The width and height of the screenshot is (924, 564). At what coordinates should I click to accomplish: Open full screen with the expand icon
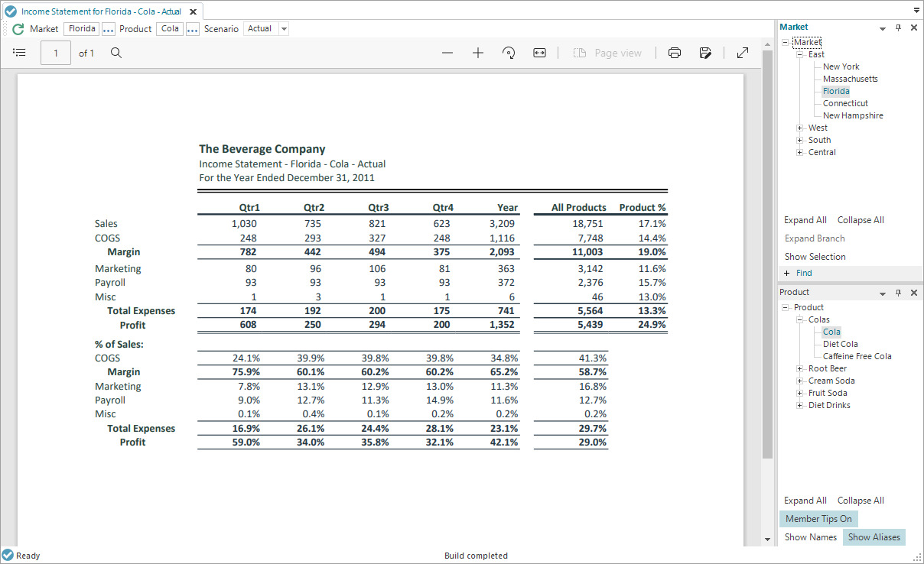743,53
